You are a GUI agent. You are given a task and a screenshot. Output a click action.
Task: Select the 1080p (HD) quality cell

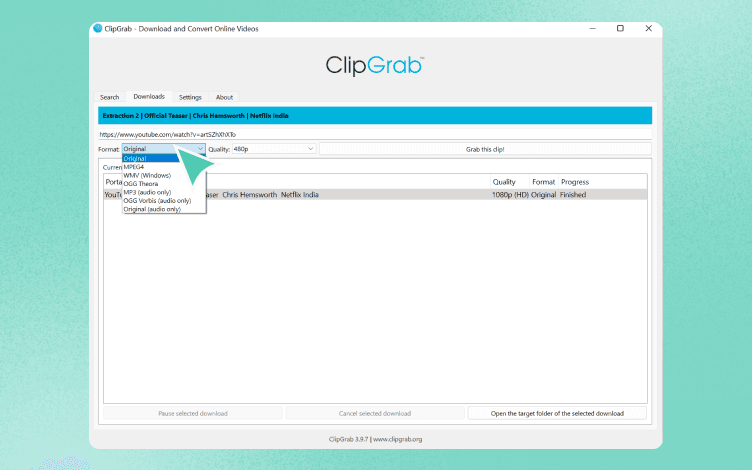click(x=510, y=195)
